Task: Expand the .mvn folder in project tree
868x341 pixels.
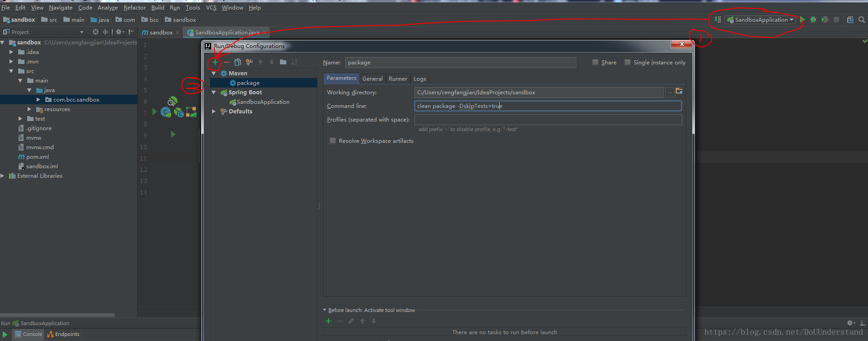Action: 11,61
